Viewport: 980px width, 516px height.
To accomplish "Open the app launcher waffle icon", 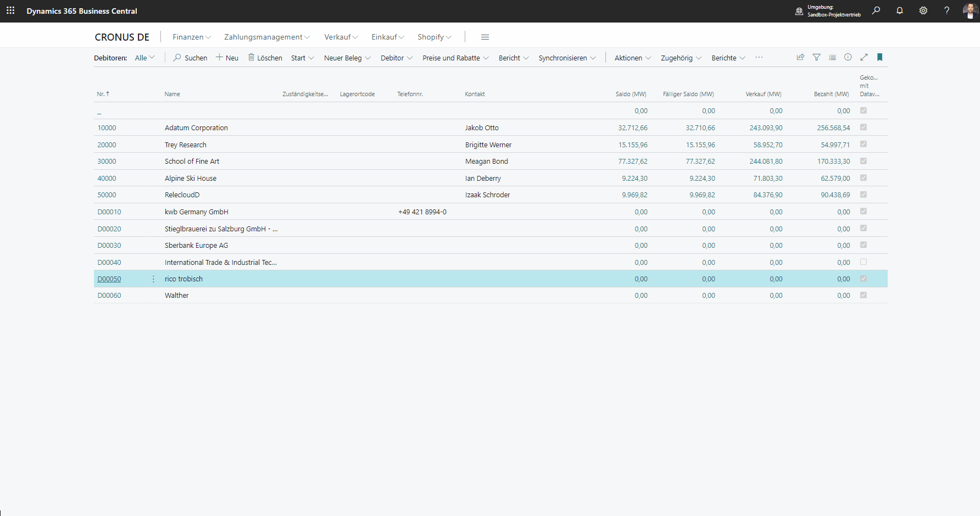I will 10,10.
